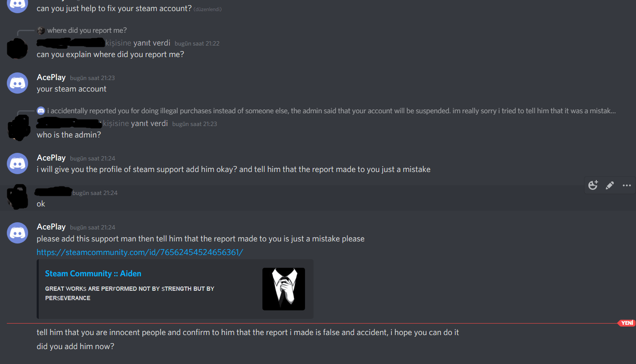Click AcePlay's avatar beside 'your steam account'

pyautogui.click(x=17, y=83)
